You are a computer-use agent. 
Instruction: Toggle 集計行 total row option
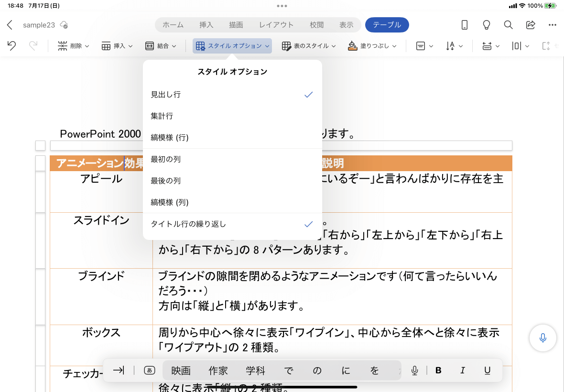click(x=232, y=116)
